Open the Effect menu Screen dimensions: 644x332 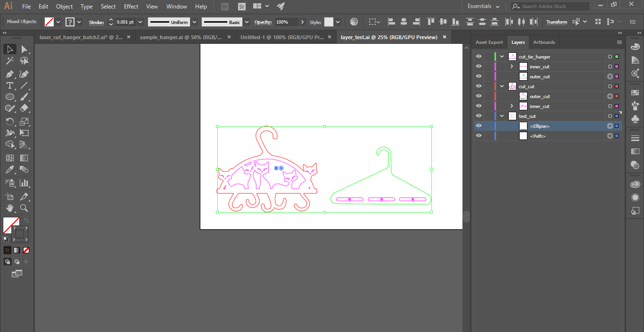(131, 7)
